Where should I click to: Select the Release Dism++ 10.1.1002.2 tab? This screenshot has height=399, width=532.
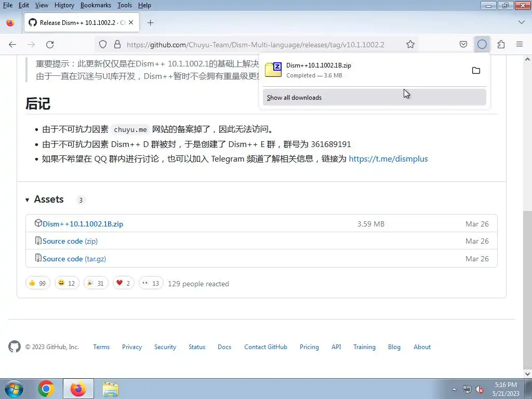[x=82, y=22]
